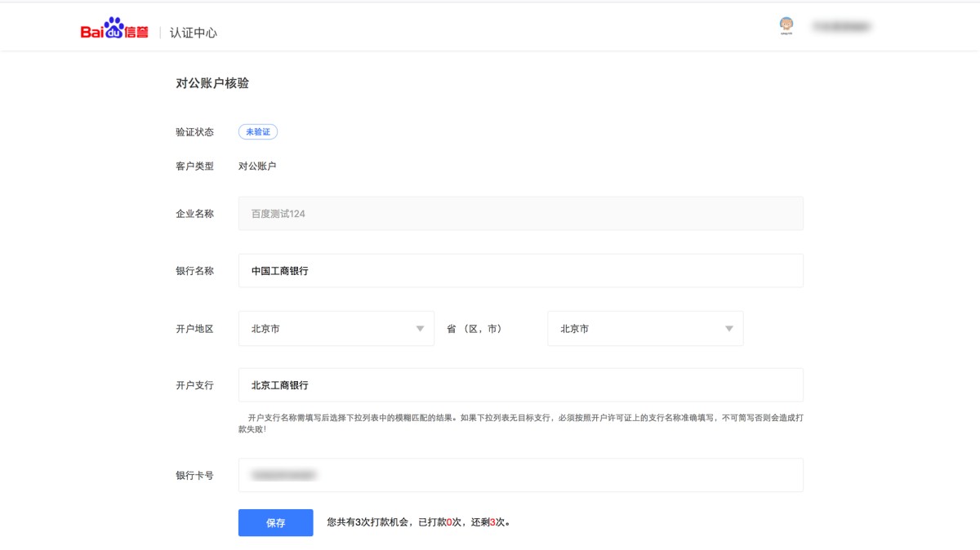The height and width of the screenshot is (550, 980).
Task: Focus the 开户支行 branch input field
Action: [x=520, y=385]
